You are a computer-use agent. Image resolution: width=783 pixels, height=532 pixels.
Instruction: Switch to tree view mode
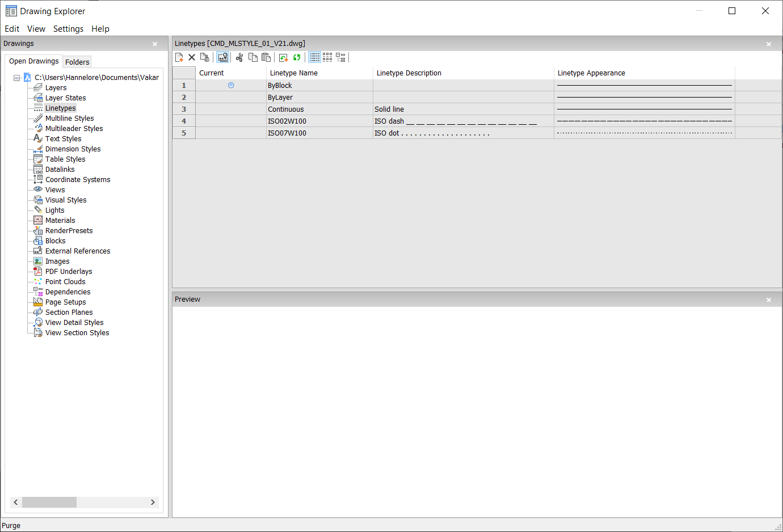pyautogui.click(x=341, y=57)
